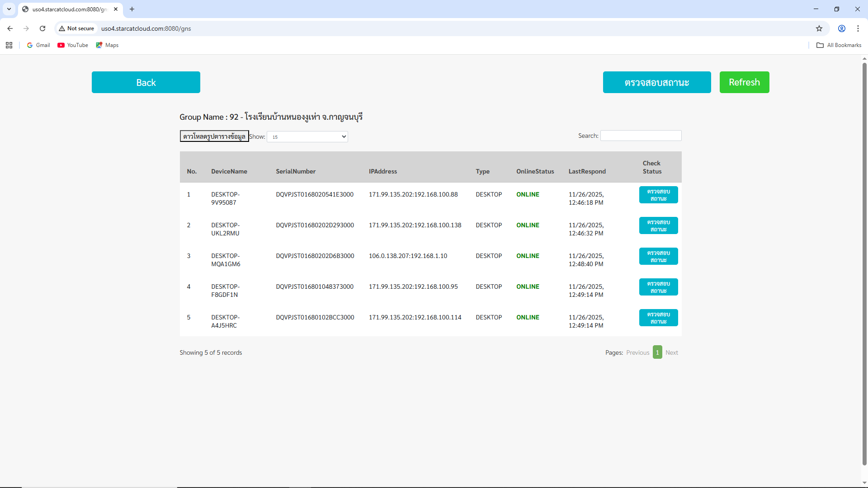Open a new browser tab
Screen dimensions: 868x488
[132, 9]
